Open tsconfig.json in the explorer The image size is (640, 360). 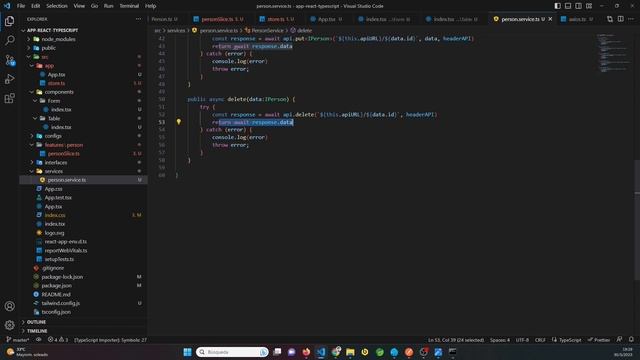pyautogui.click(x=56, y=312)
